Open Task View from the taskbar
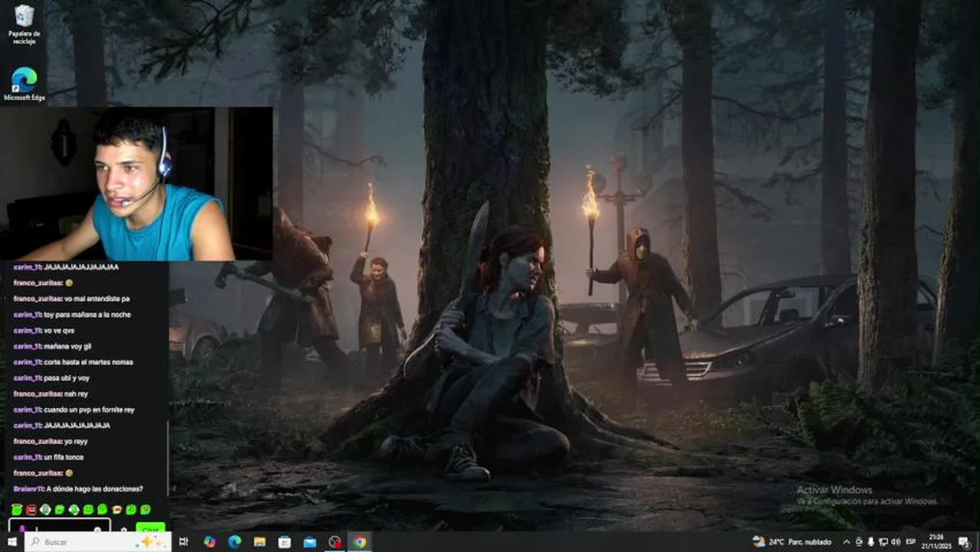 tap(183, 542)
